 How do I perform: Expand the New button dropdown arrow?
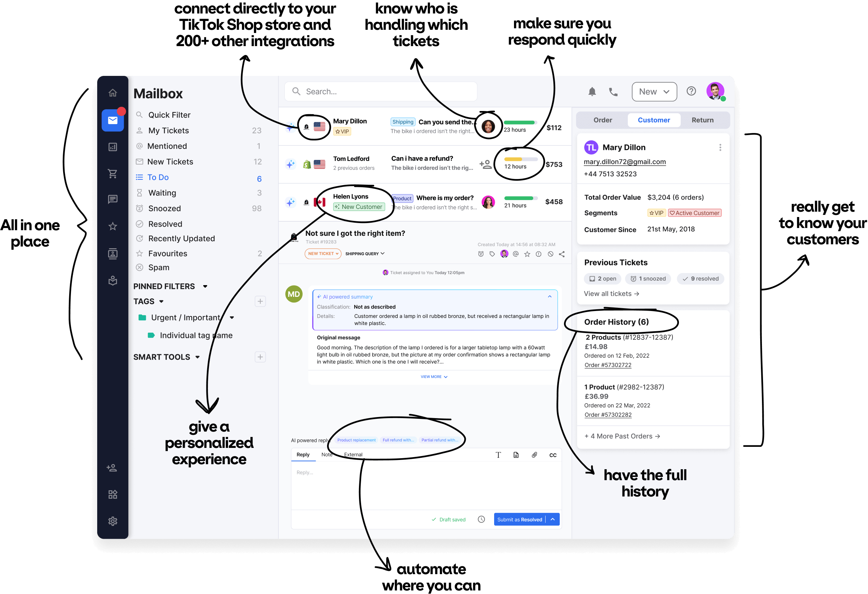[668, 91]
